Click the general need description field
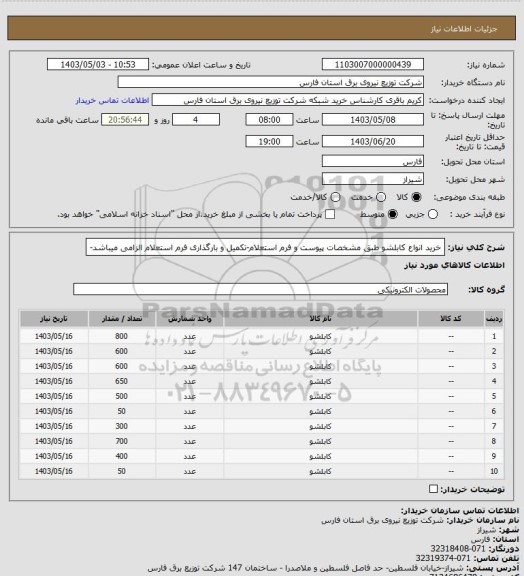 pyautogui.click(x=265, y=247)
